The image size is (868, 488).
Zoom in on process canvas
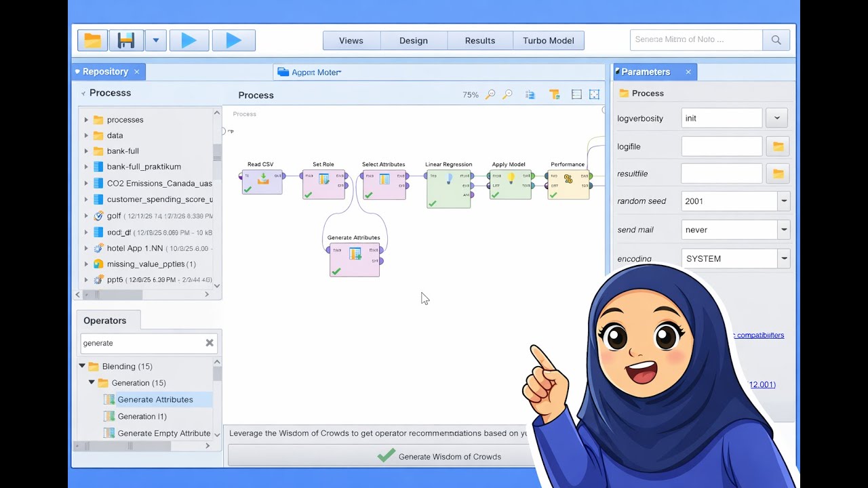490,95
